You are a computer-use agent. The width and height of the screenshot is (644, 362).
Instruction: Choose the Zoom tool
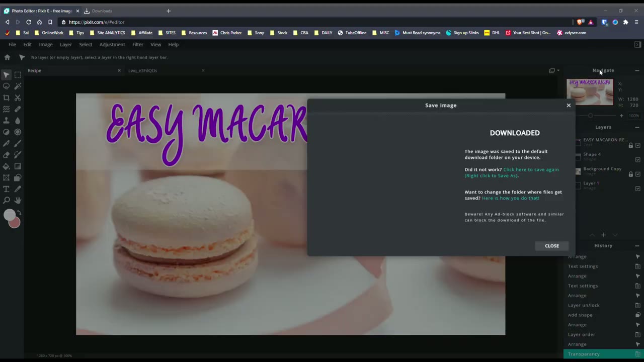(7, 200)
